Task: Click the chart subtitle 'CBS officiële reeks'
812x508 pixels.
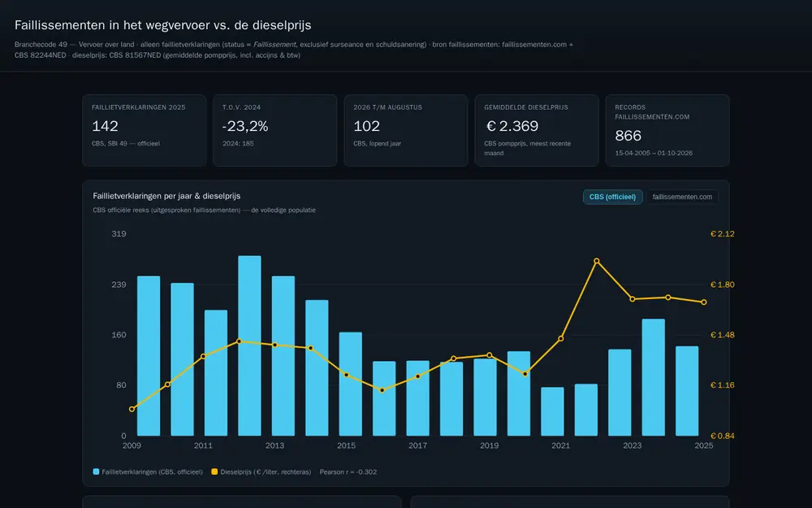Action: click(x=121, y=210)
